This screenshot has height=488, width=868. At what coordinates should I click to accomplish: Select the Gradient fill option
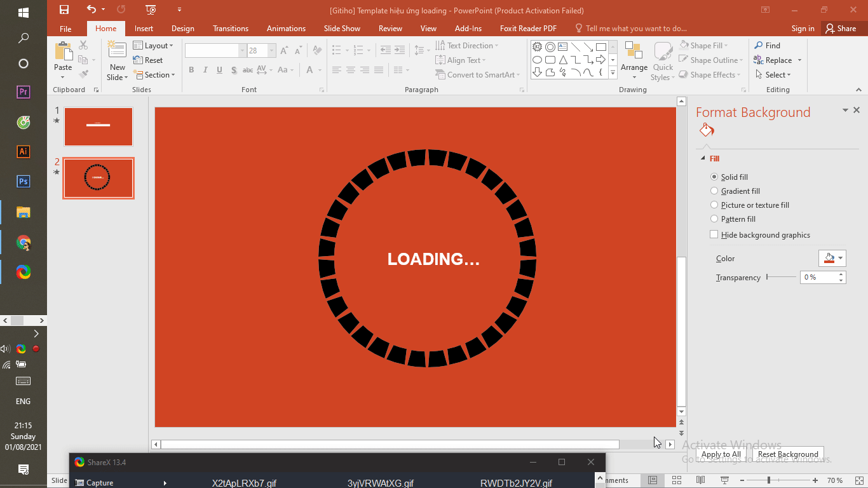714,191
